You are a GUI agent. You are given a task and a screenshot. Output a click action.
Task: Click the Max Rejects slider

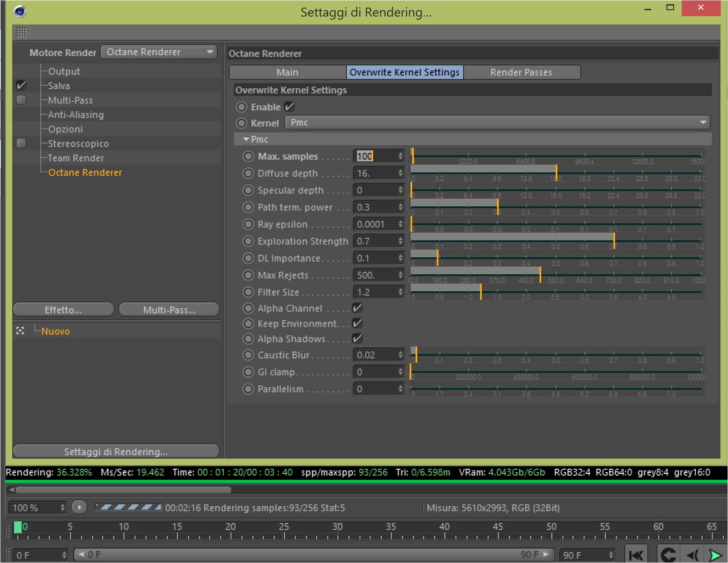(557, 275)
